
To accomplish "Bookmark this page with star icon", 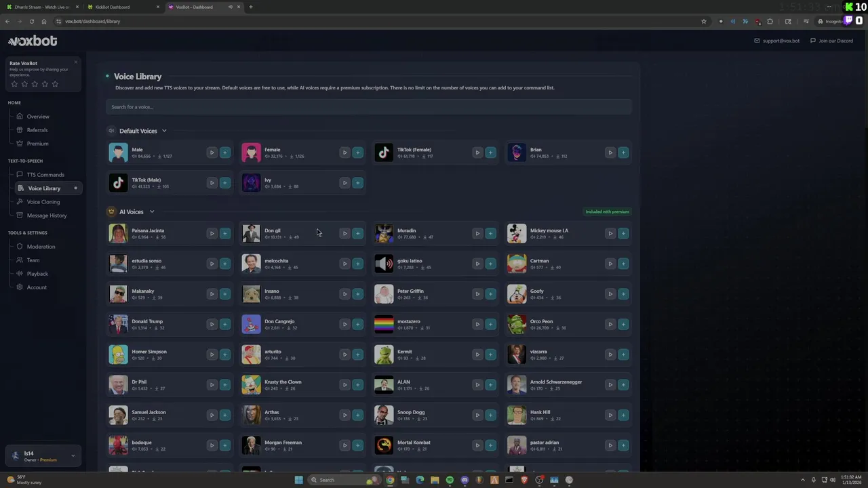I will [x=703, y=21].
